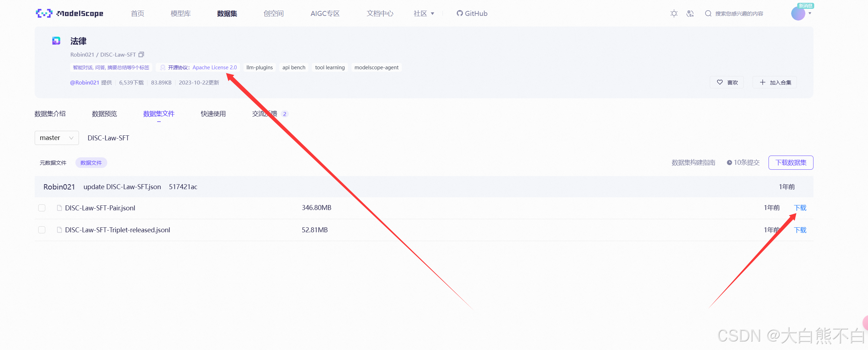Switch language with the translate icon
Viewport: 868px width, 350px height.
(x=690, y=13)
